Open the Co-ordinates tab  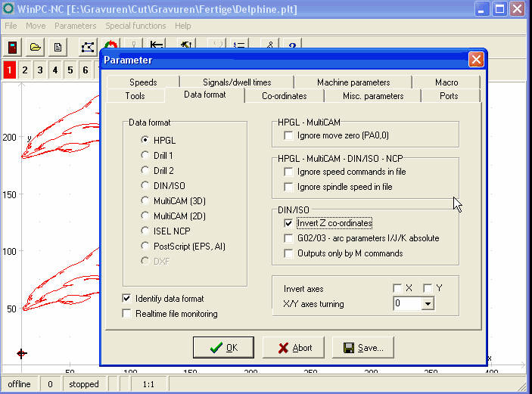point(284,96)
